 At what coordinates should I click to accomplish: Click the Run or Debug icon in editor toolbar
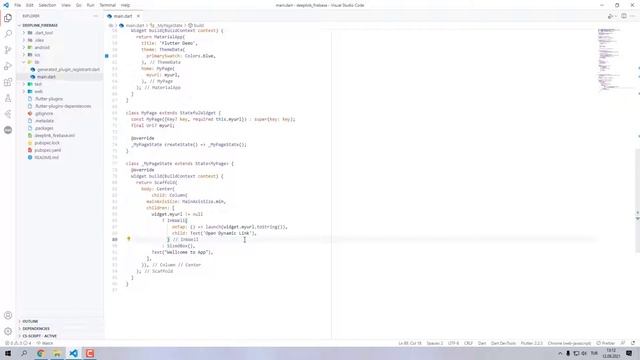tap(611, 16)
